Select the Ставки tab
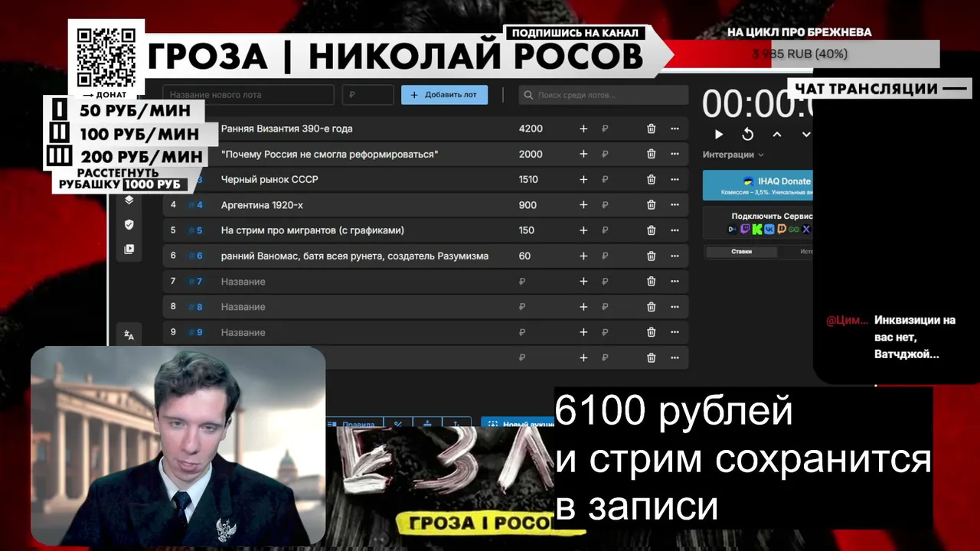Screen dimensions: 980x551 pyautogui.click(x=741, y=252)
